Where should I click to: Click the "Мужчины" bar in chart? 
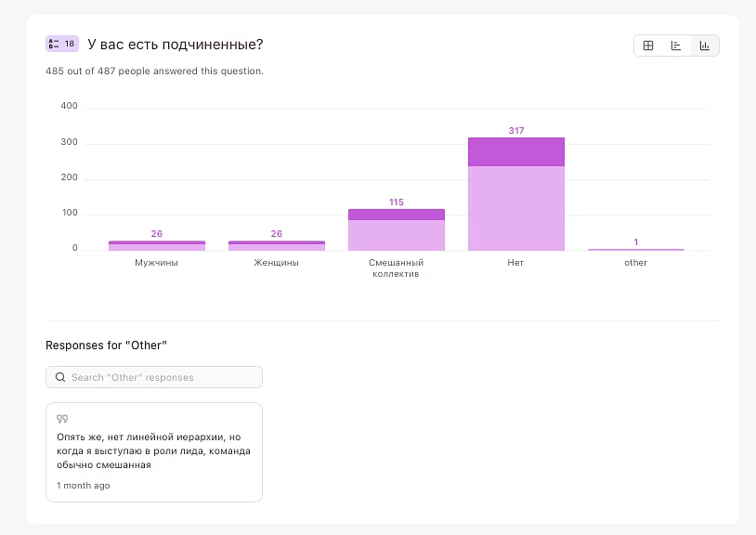click(157, 246)
